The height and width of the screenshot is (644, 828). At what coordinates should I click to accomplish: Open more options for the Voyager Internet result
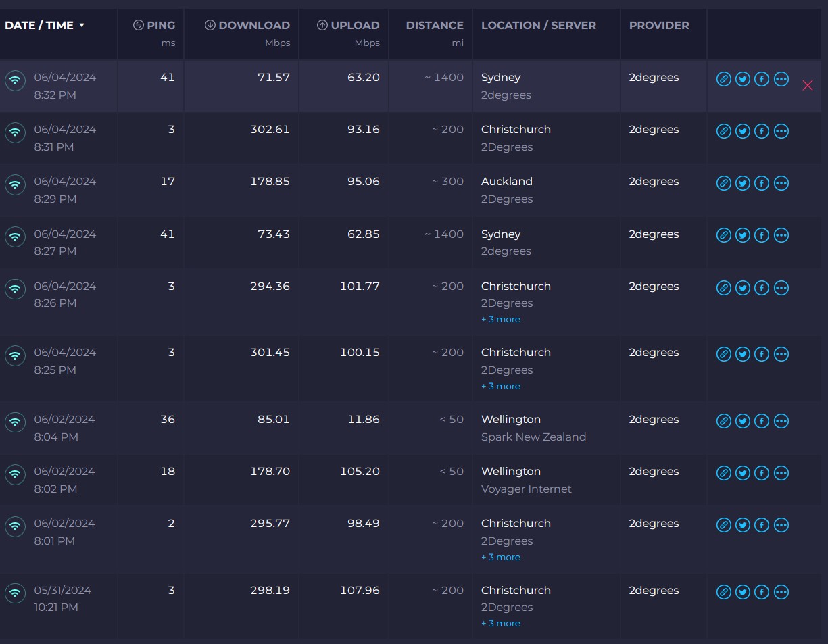point(781,473)
